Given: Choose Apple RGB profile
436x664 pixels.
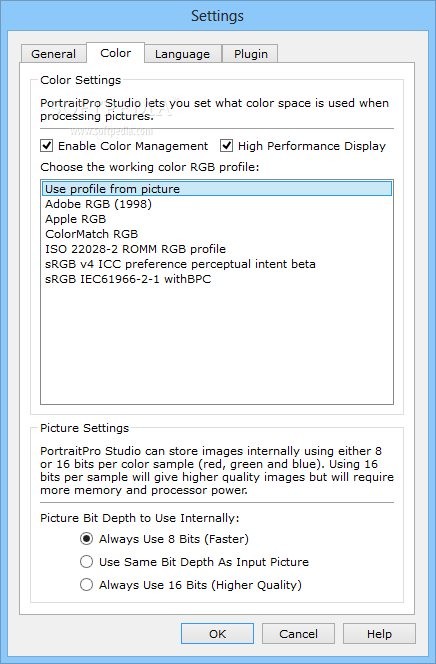Looking at the screenshot, I should pos(217,219).
